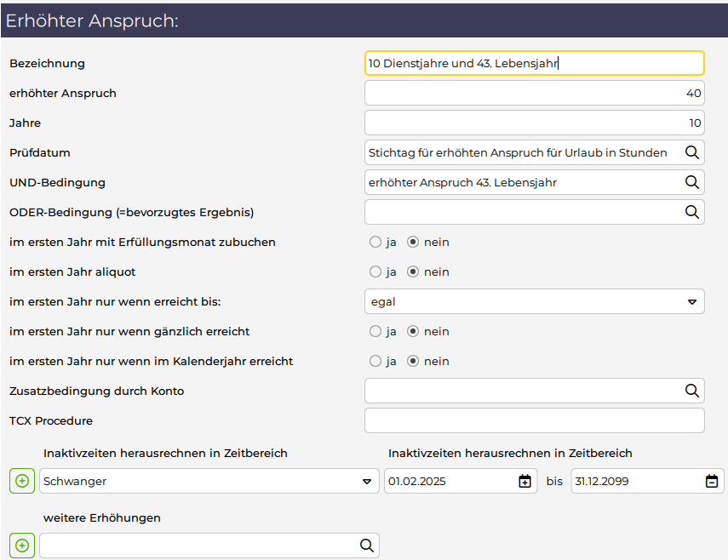
Task: Click the TCX Procedure input field
Action: pyautogui.click(x=534, y=420)
